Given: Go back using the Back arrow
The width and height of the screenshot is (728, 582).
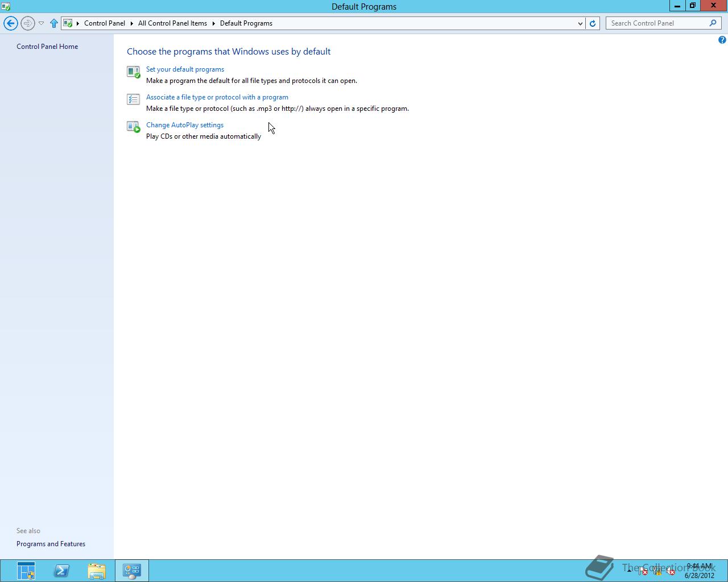Looking at the screenshot, I should point(11,23).
